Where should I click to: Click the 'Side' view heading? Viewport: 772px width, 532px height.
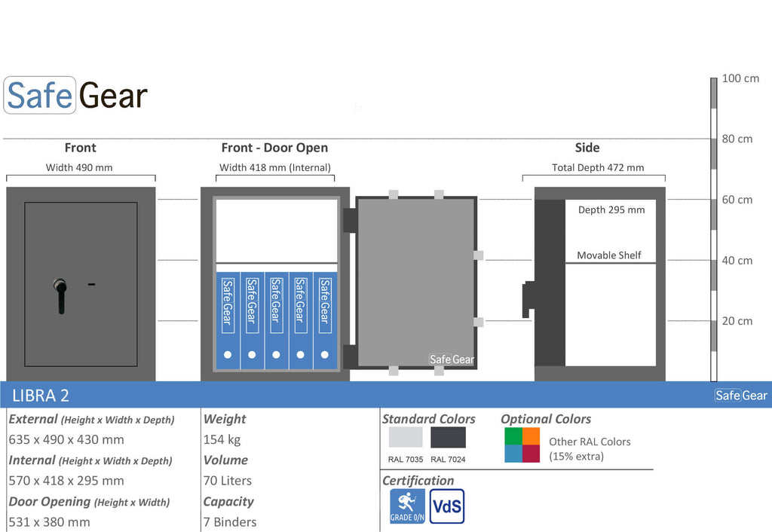[x=587, y=148]
